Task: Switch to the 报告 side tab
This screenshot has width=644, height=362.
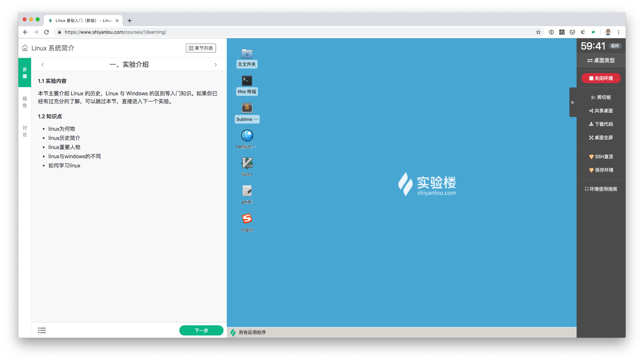Action: tap(25, 102)
